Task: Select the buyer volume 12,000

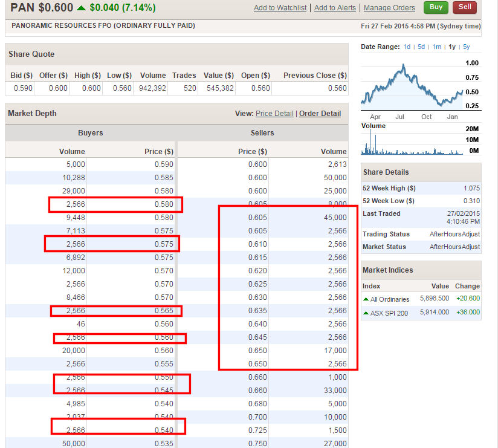Action: coord(74,271)
